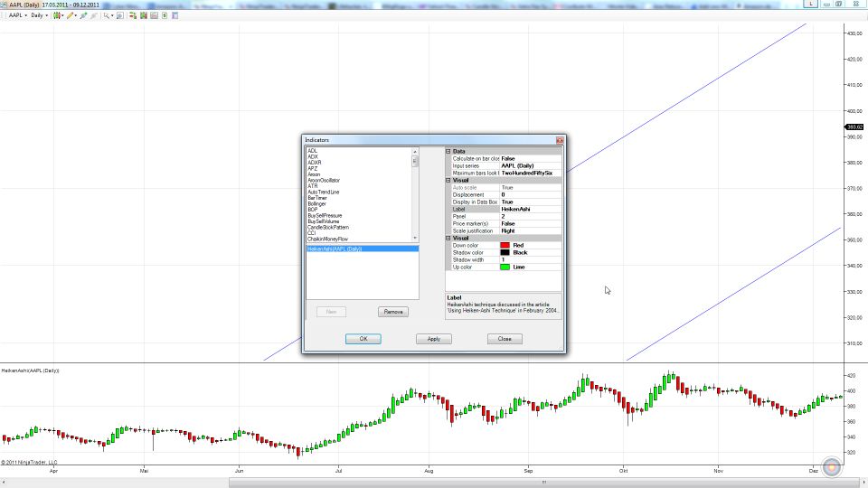Collapse the Data property section
Image resolution: width=868 pixels, height=488 pixels.
(448, 151)
